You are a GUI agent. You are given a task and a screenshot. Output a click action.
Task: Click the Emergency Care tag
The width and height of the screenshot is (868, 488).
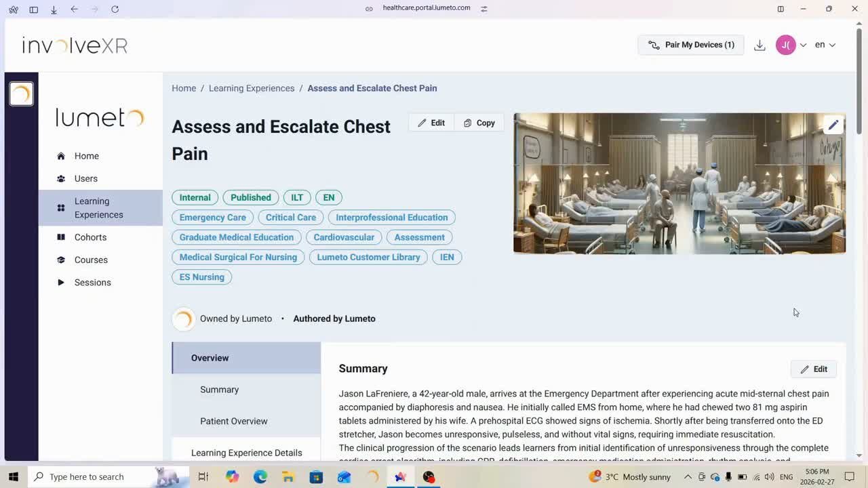coord(213,218)
